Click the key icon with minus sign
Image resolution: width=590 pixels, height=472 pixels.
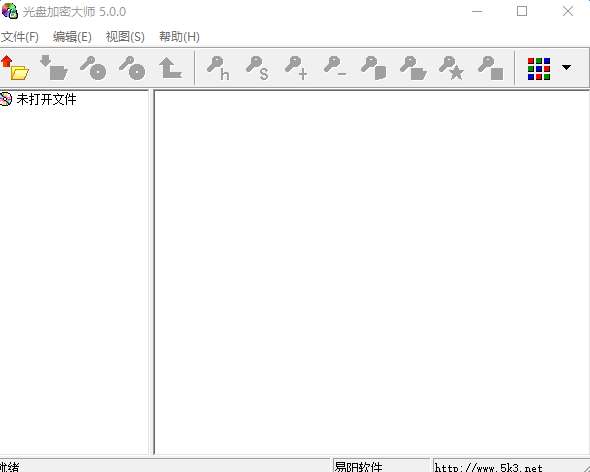pyautogui.click(x=335, y=68)
